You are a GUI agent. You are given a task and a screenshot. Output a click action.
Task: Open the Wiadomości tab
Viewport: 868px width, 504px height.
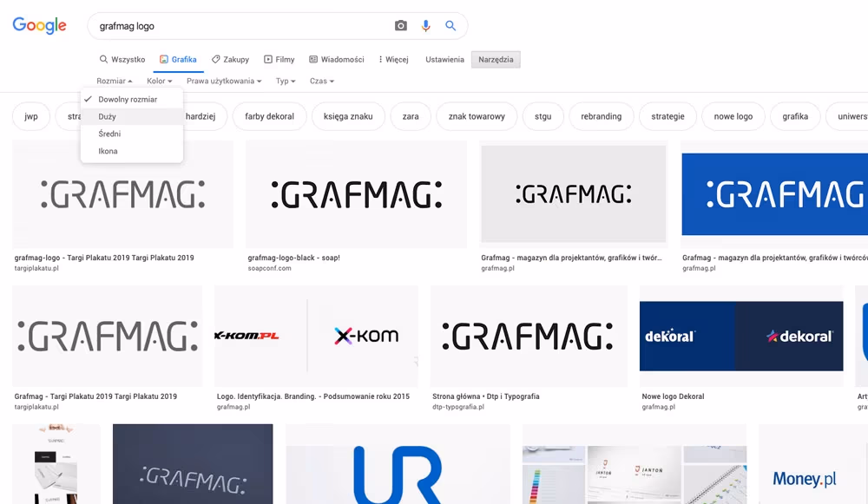337,59
